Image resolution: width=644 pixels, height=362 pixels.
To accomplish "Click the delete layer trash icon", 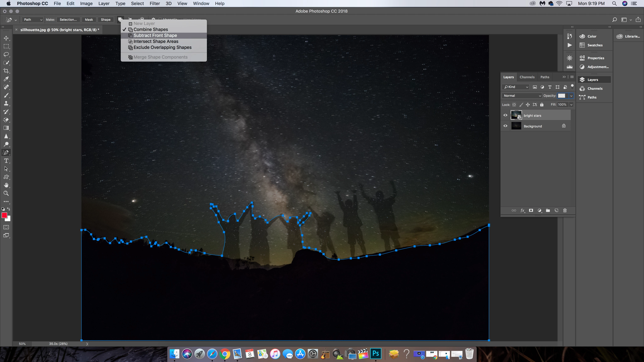I will (565, 211).
